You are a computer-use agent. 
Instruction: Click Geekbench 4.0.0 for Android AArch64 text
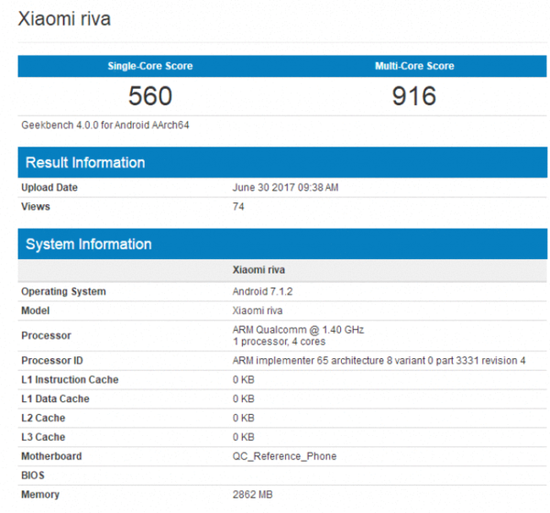pyautogui.click(x=105, y=125)
